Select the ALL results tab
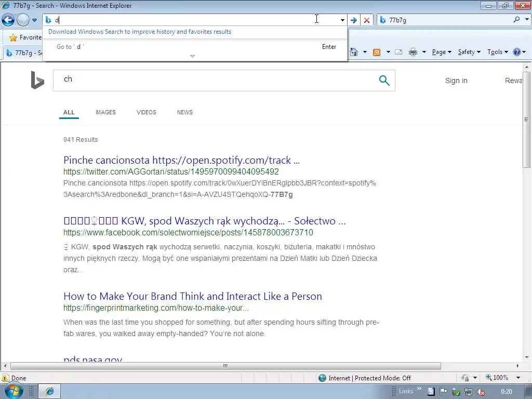Image resolution: width=532 pixels, height=399 pixels. pos(69,112)
